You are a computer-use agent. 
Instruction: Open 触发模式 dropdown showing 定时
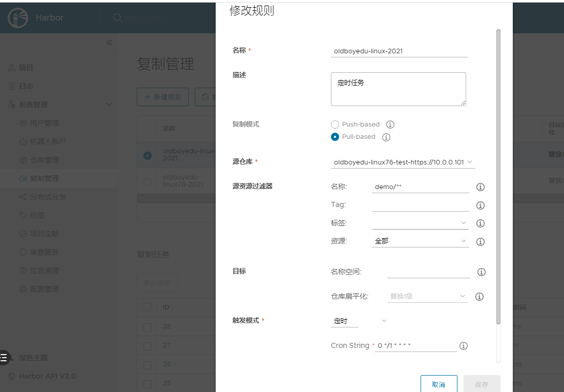point(359,321)
